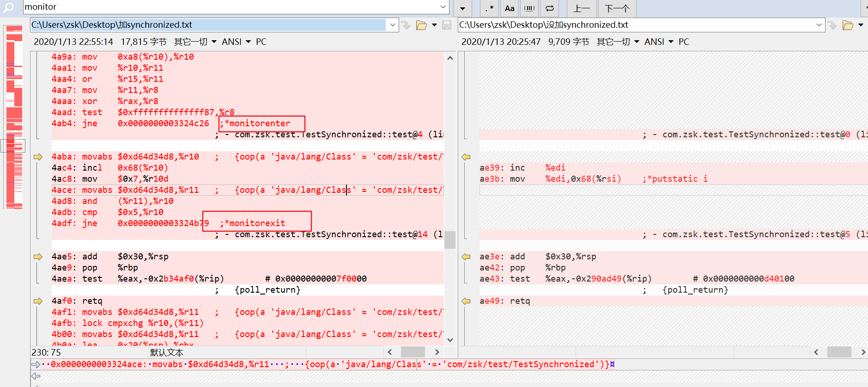This screenshot has height=387, width=868.
Task: Click copy-left arrow at line ae3e
Action: (466, 257)
